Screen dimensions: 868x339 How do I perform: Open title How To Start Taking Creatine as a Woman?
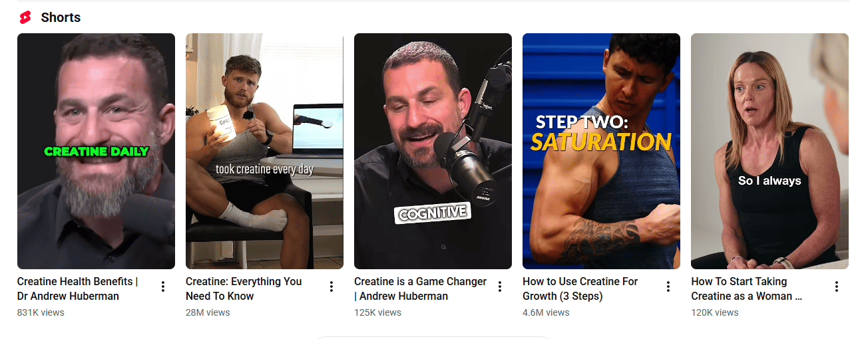pos(747,288)
